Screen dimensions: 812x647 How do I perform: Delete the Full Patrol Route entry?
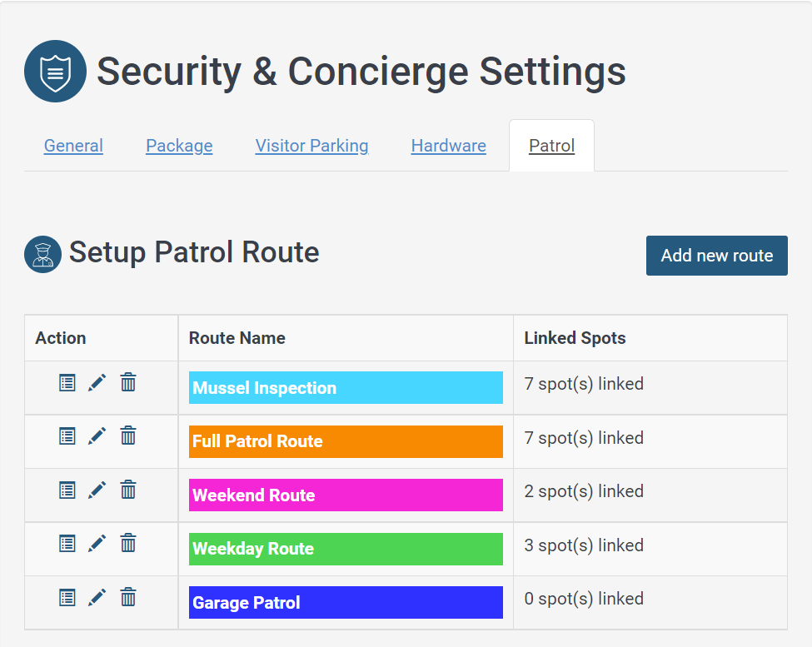click(x=128, y=435)
